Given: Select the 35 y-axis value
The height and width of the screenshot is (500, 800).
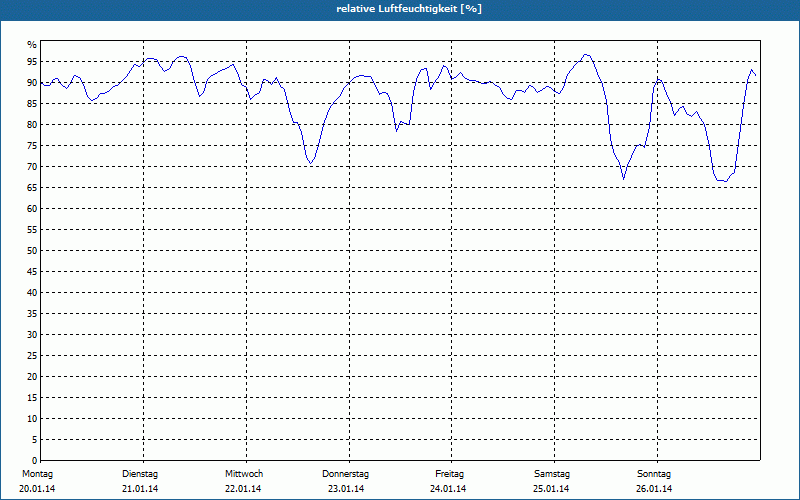Looking at the screenshot, I should click(x=32, y=314).
